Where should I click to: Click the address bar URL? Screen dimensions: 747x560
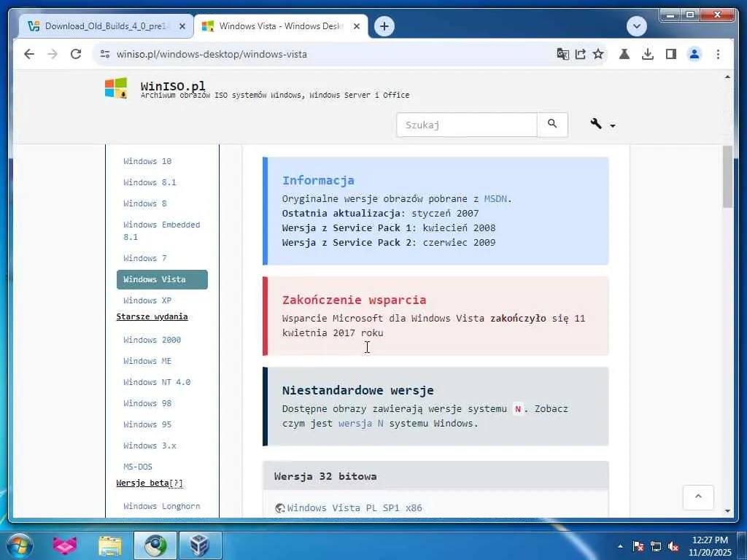point(212,54)
